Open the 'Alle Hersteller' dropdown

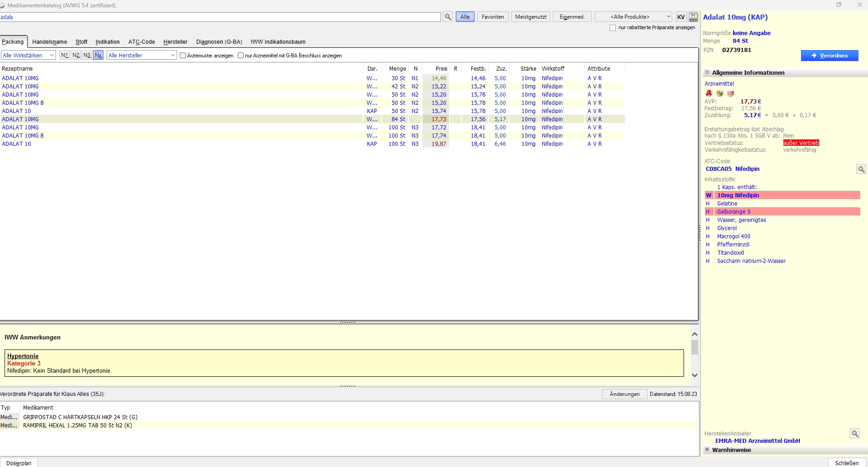[142, 55]
